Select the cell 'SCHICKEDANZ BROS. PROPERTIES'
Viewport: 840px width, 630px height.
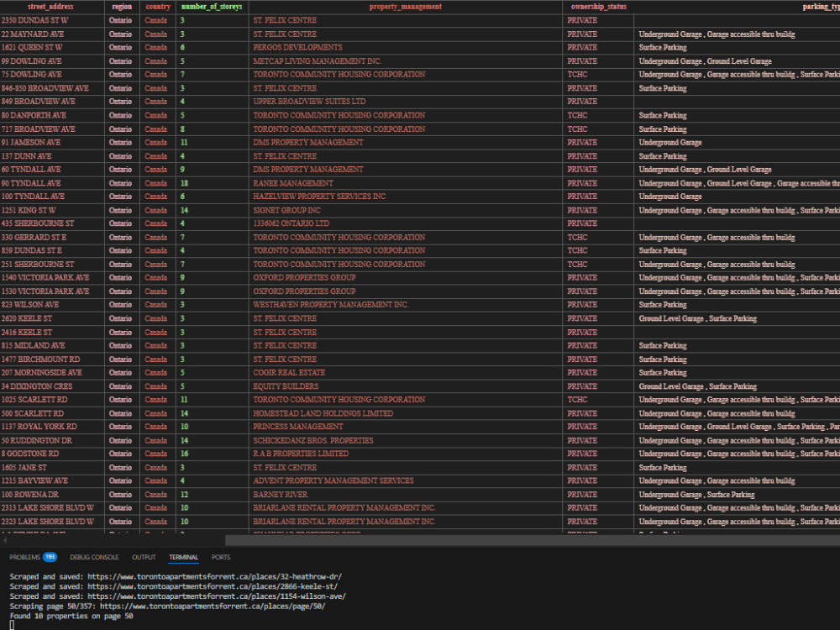[x=406, y=440]
